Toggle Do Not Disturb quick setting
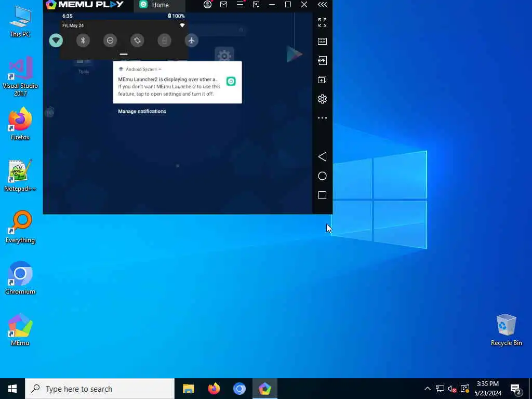 coord(110,41)
